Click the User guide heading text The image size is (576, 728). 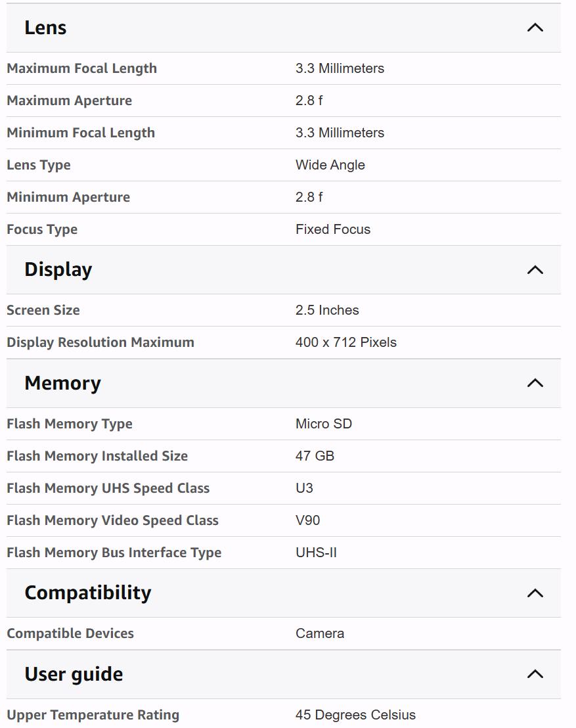(x=74, y=674)
